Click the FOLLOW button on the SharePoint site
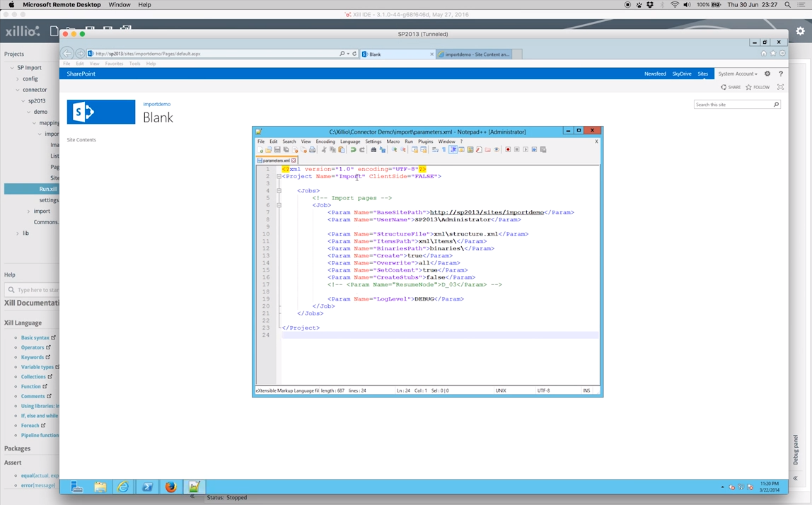The width and height of the screenshot is (812, 505). pos(758,86)
